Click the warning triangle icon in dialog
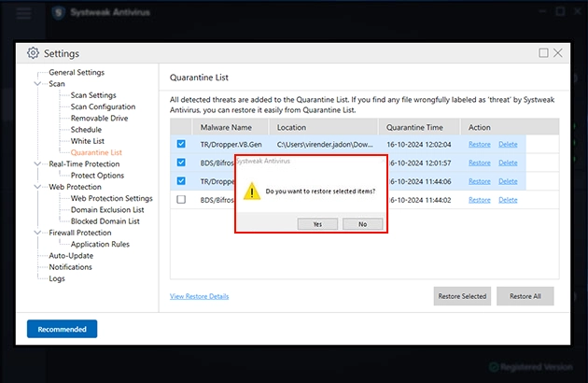 251,191
